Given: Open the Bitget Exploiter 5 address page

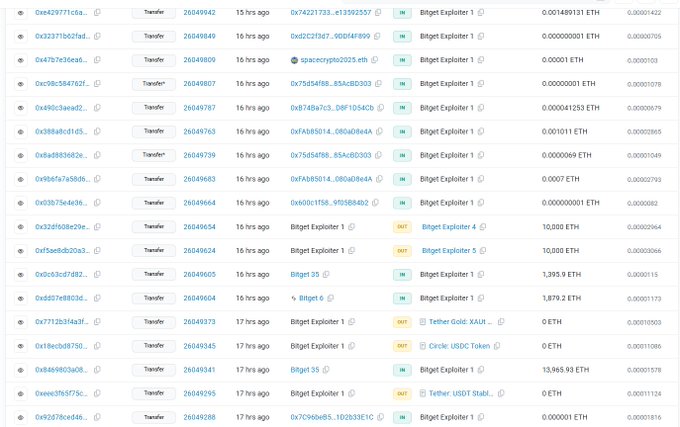Looking at the screenshot, I should pos(449,251).
